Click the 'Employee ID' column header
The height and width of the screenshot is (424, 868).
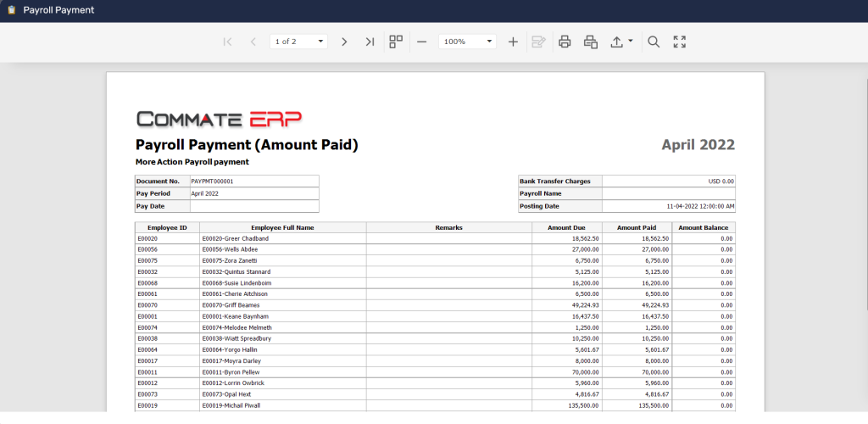pos(167,227)
